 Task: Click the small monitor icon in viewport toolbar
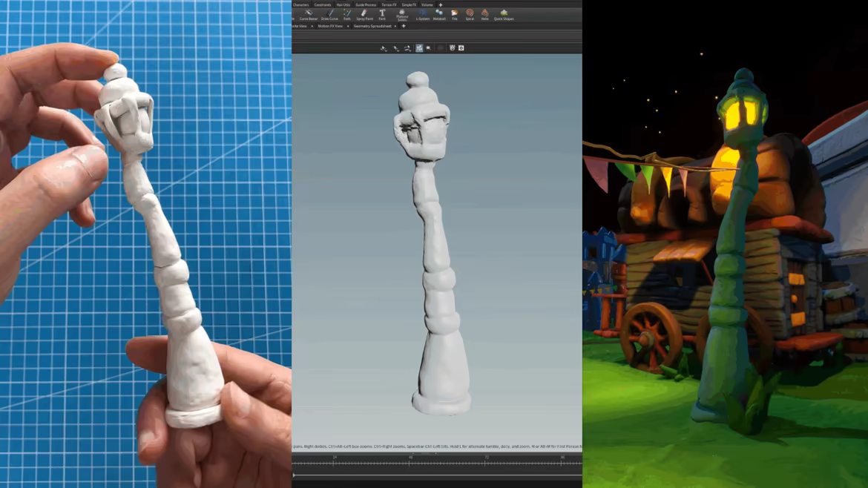click(429, 48)
